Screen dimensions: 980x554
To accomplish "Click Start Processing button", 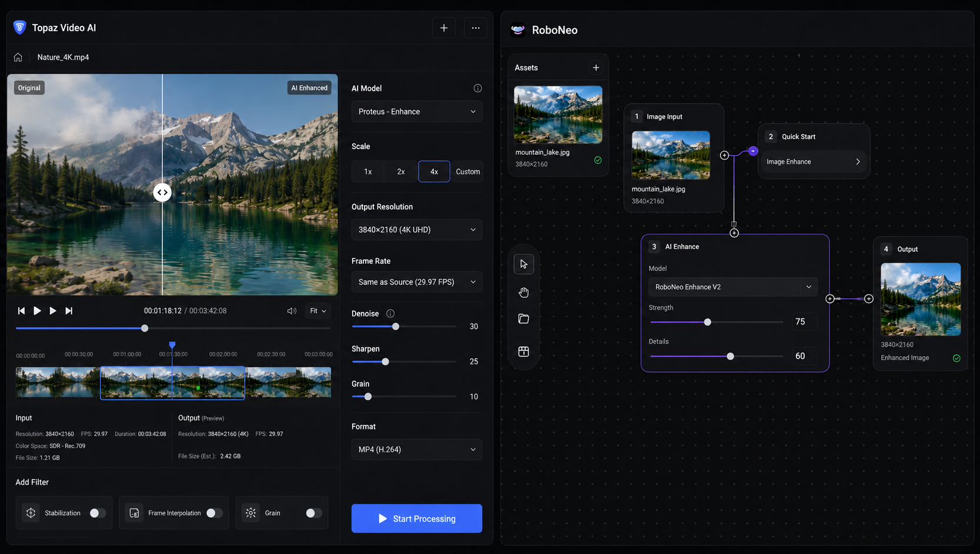I will (417, 519).
